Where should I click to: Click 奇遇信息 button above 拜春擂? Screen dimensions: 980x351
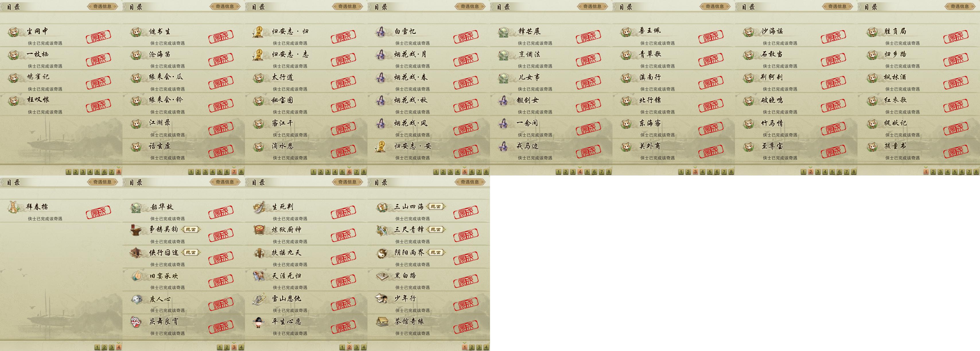point(102,182)
